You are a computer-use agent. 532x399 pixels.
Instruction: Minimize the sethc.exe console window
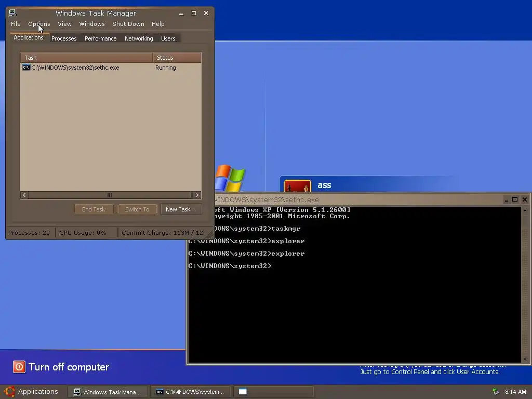pyautogui.click(x=506, y=200)
